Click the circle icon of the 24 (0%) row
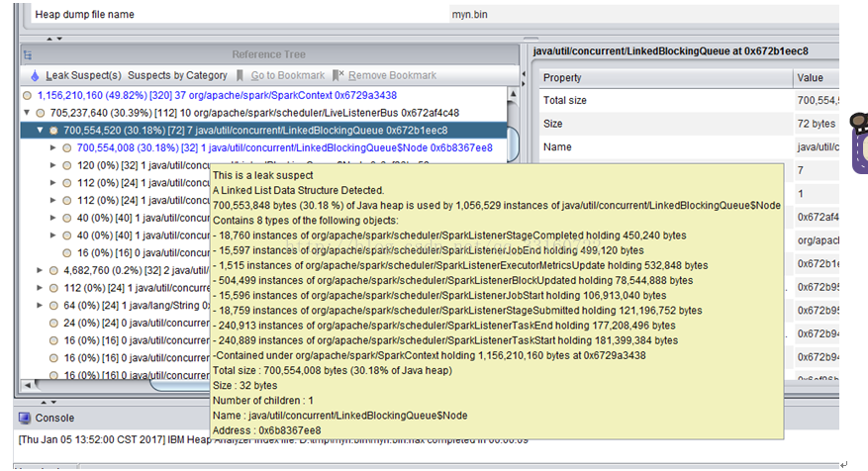The width and height of the screenshot is (868, 471). point(53,323)
